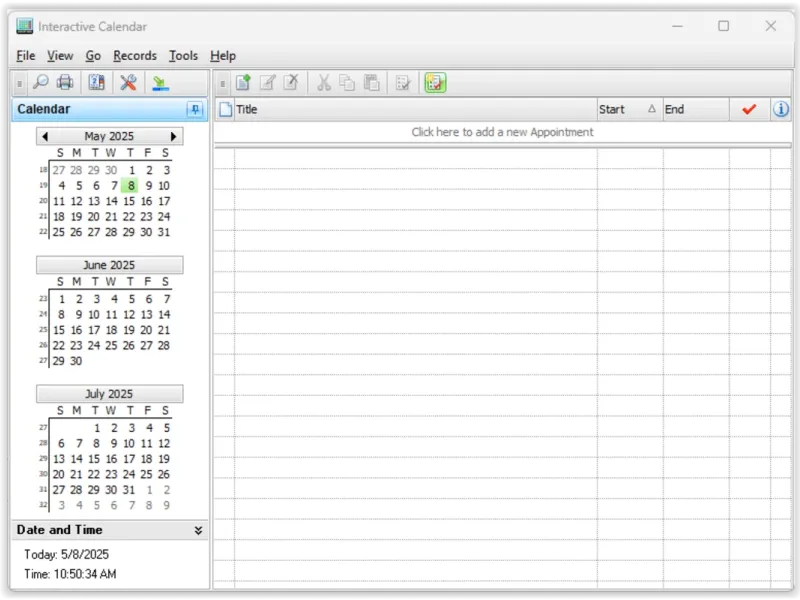The height and width of the screenshot is (600, 800).
Task: Click the blue info column header
Action: [781, 109]
